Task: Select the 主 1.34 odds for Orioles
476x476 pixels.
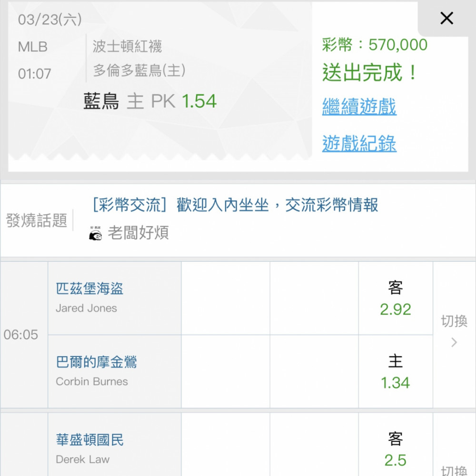Action: point(395,372)
